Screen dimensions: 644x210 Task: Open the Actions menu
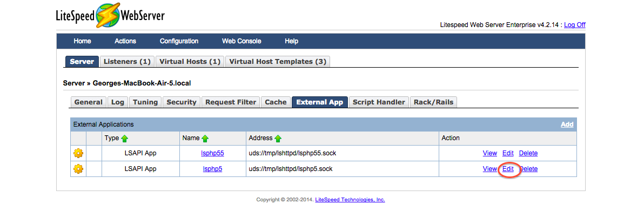pyautogui.click(x=125, y=41)
